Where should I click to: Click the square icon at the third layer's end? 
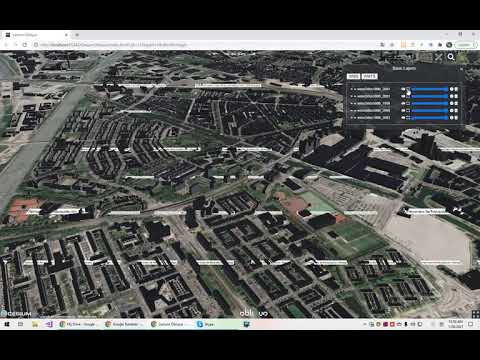click(456, 103)
